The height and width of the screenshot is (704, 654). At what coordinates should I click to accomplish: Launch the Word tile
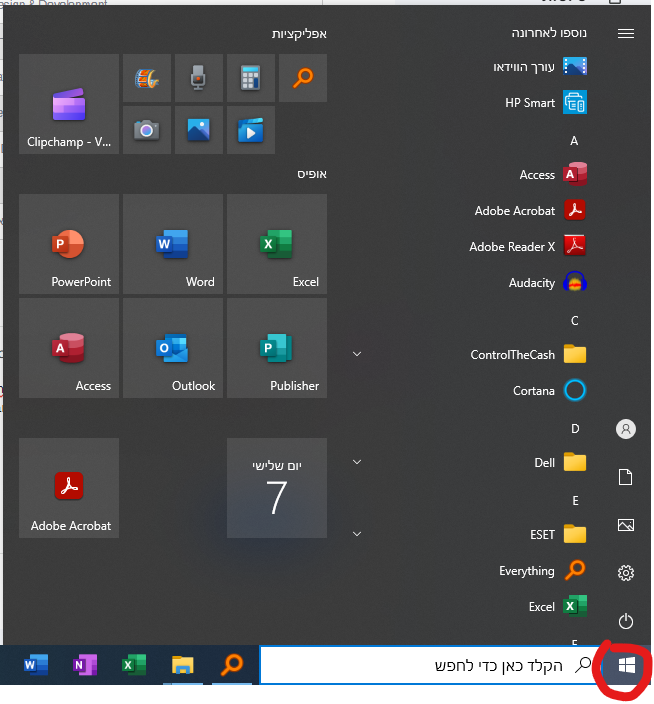point(173,244)
